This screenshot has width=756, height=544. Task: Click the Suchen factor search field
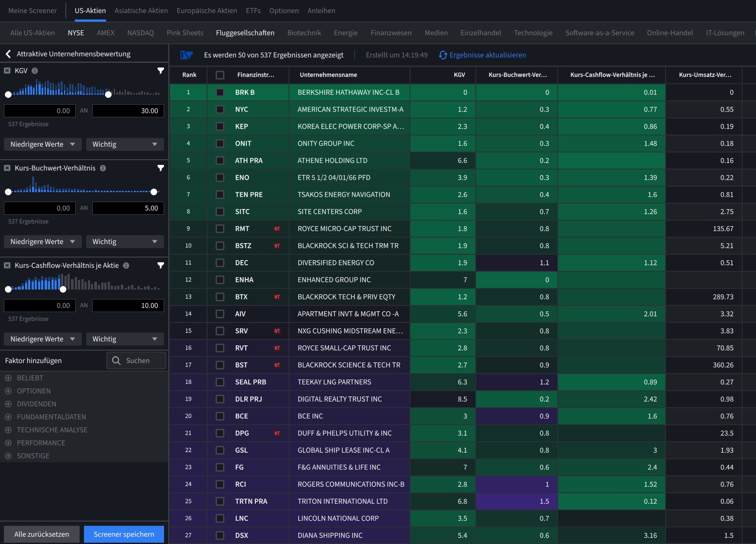(136, 361)
